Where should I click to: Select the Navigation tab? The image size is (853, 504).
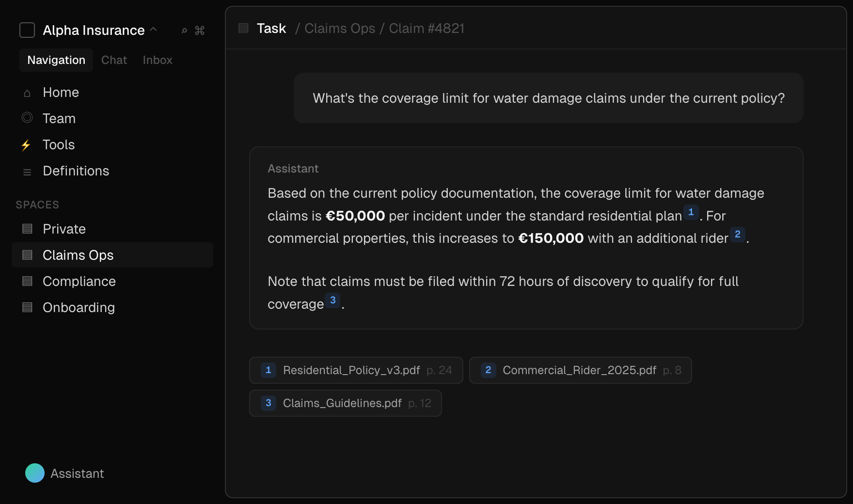pos(56,60)
